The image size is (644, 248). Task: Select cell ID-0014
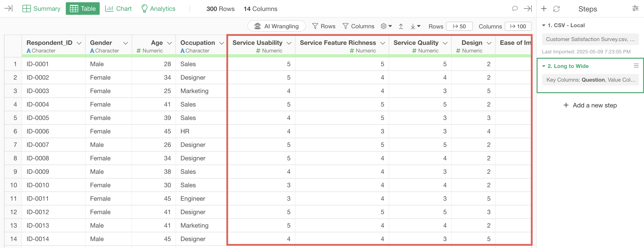(x=53, y=239)
